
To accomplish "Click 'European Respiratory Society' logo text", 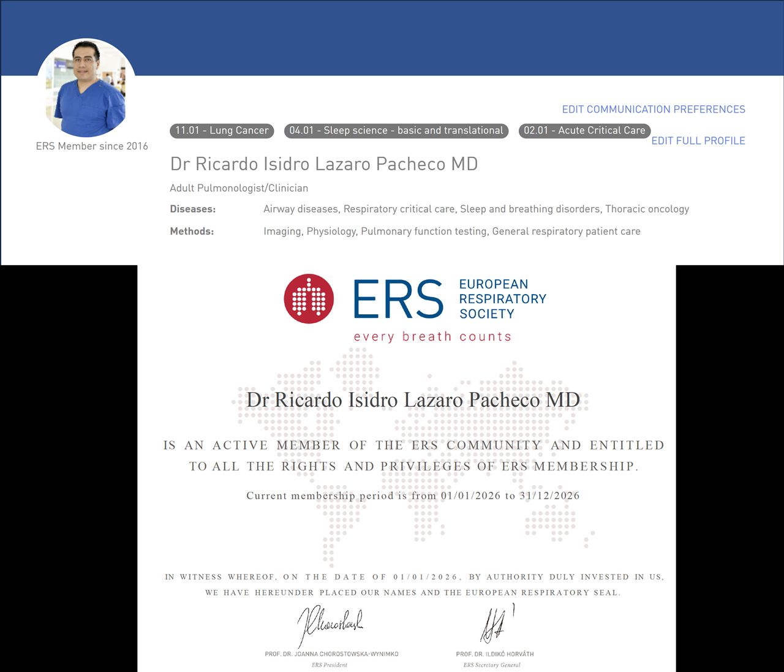I will 502,299.
